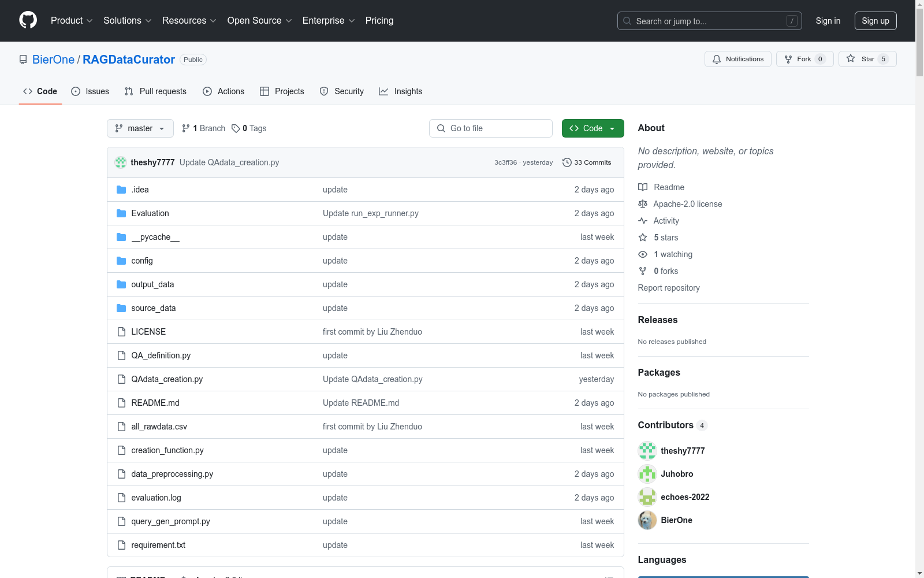This screenshot has height=578, width=924.
Task: Click the commits history clock icon
Action: click(x=567, y=162)
